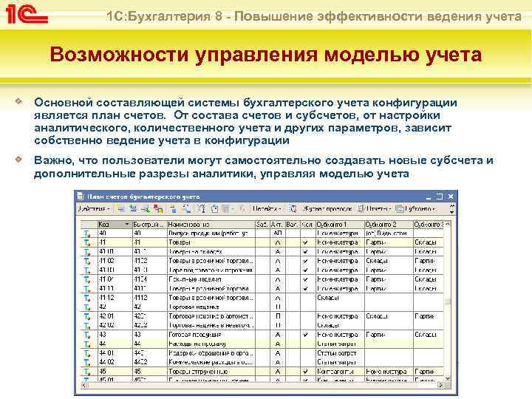This screenshot has width=532, height=399.
Task: Select the 'Товары отгруженные' name cell
Action: tap(211, 372)
